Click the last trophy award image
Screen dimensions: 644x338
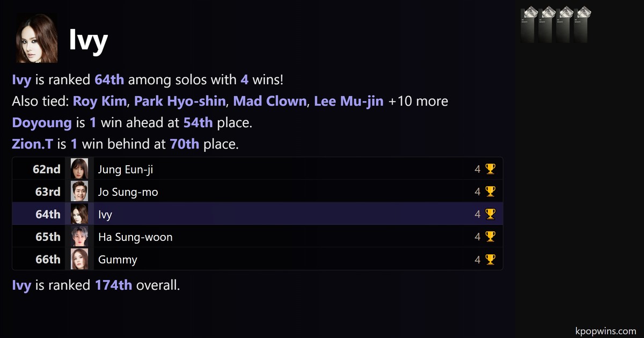(x=580, y=25)
